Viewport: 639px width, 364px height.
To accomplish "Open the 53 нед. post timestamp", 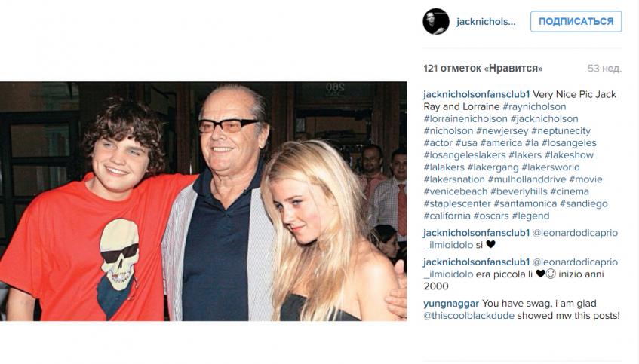I will pos(604,69).
